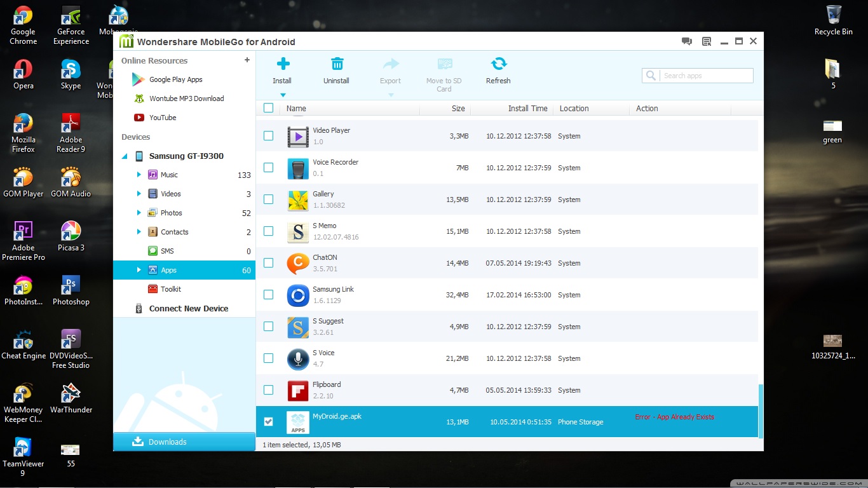Check the Samsung Link checkbox
868x488 pixels.
point(268,295)
